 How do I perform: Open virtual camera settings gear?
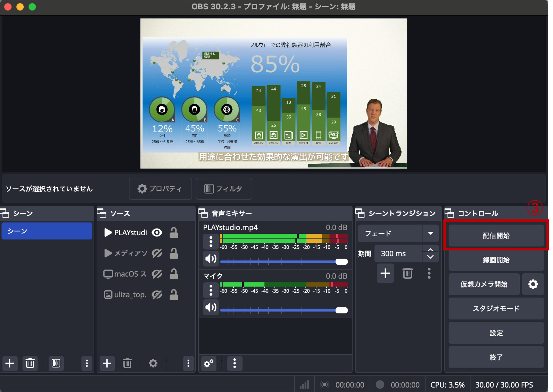point(533,284)
